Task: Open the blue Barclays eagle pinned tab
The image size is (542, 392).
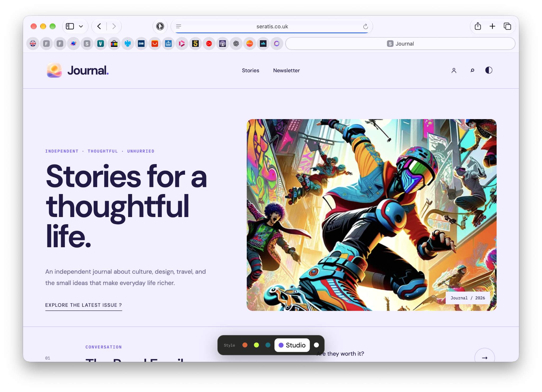Action: (128, 44)
